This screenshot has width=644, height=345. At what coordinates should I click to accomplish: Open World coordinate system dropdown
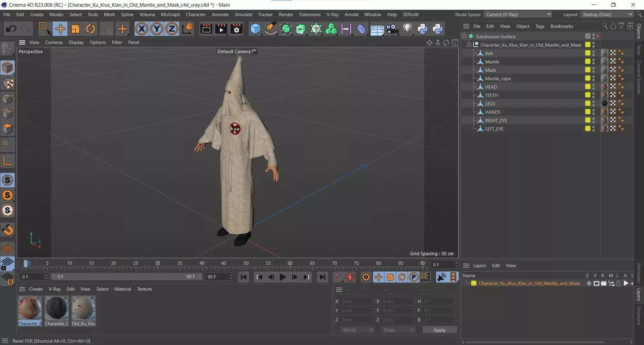pos(357,330)
